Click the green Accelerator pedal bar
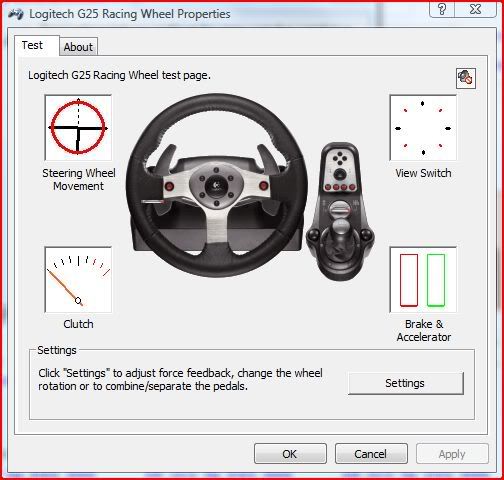 point(436,280)
